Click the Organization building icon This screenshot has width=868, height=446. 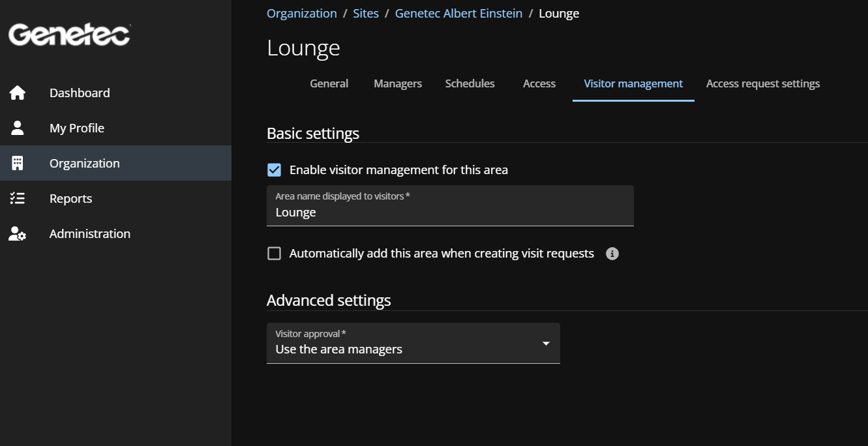point(18,163)
